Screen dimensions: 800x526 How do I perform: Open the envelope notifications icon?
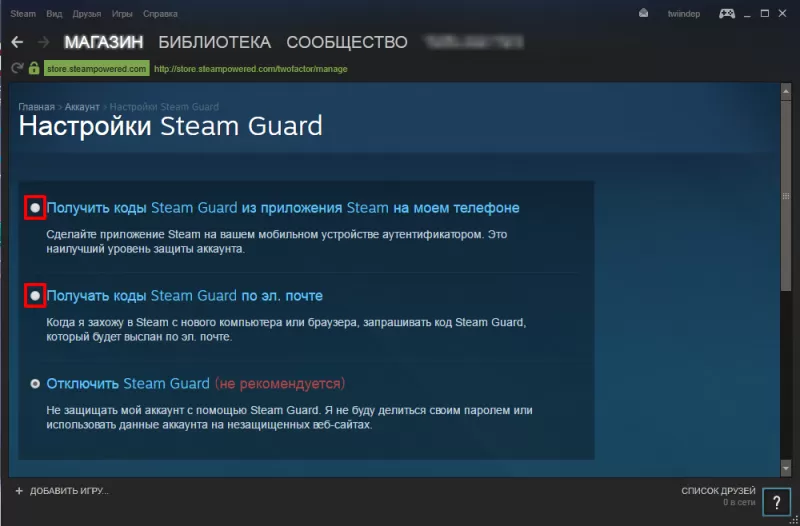pos(643,13)
